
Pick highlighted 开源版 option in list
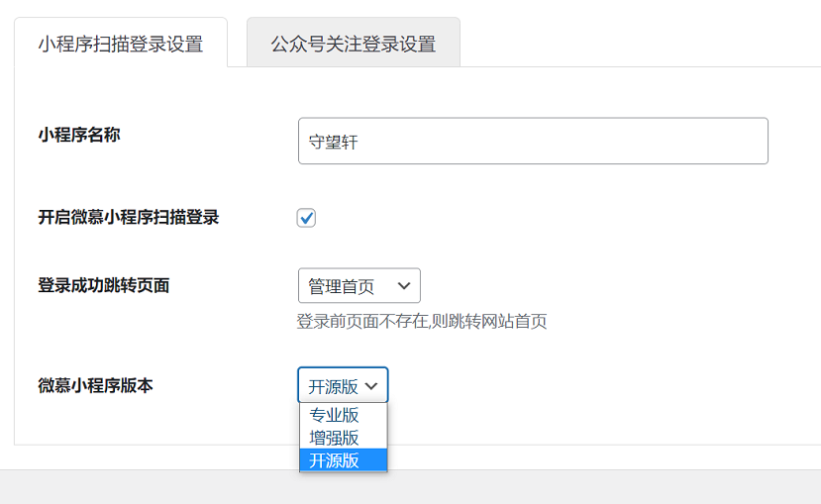(x=343, y=460)
